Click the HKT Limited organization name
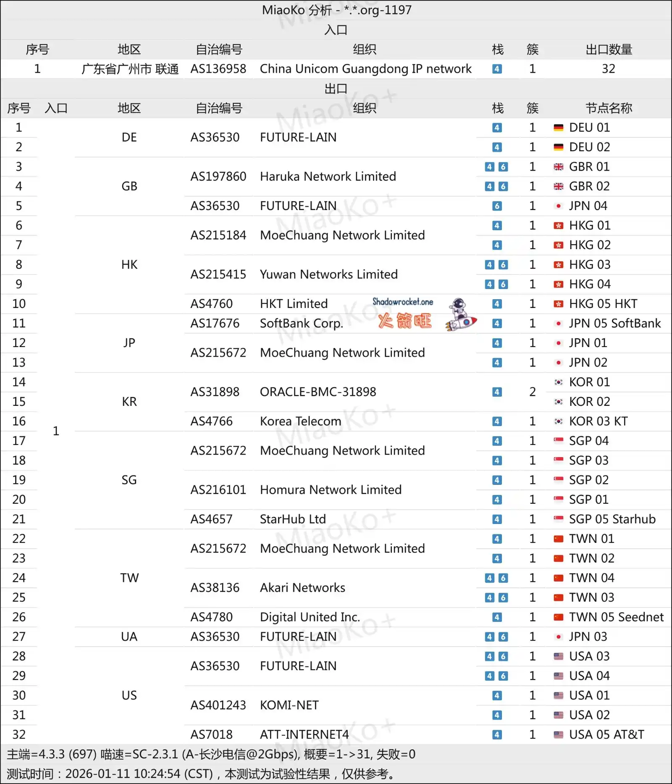 coord(294,303)
